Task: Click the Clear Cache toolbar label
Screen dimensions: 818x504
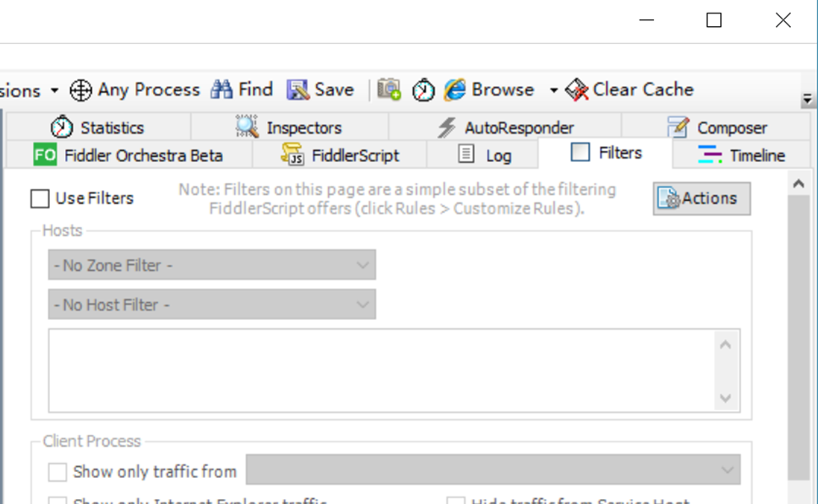Action: (x=643, y=89)
